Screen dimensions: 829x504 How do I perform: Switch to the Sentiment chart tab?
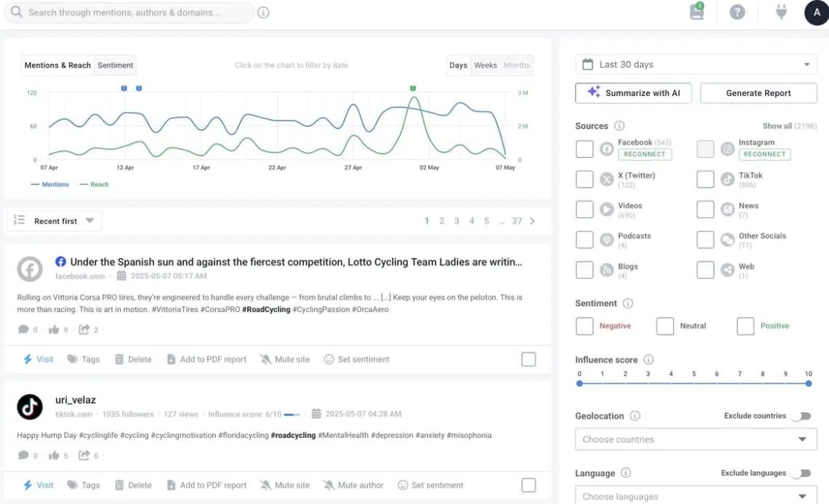point(115,65)
